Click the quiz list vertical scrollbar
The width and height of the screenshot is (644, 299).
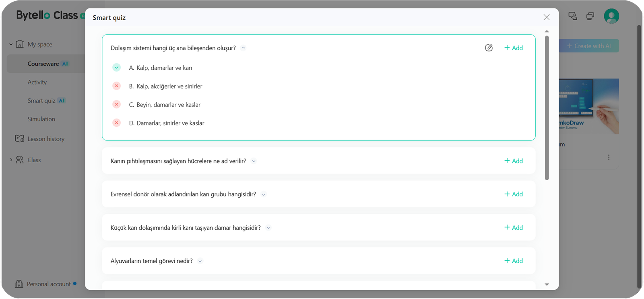click(547, 108)
